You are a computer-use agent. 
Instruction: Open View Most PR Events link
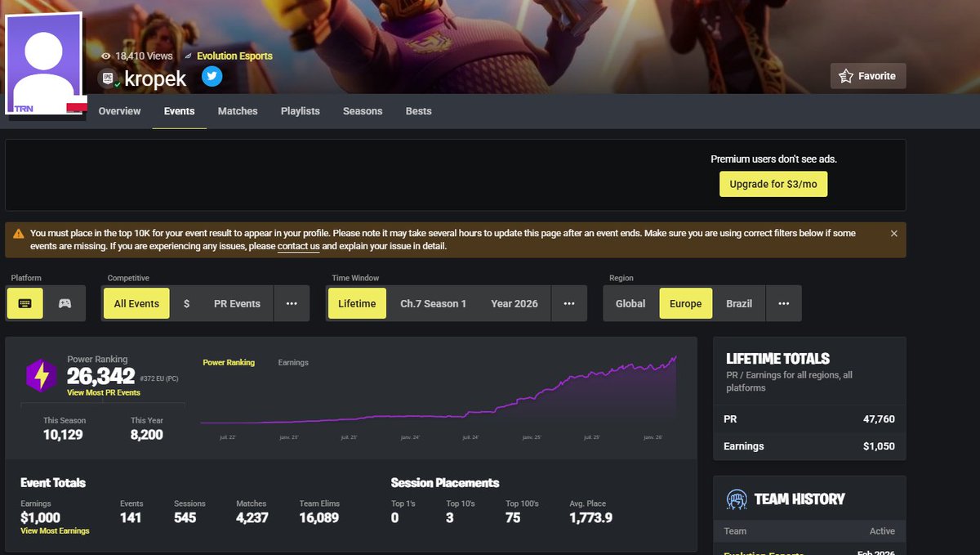pos(104,392)
